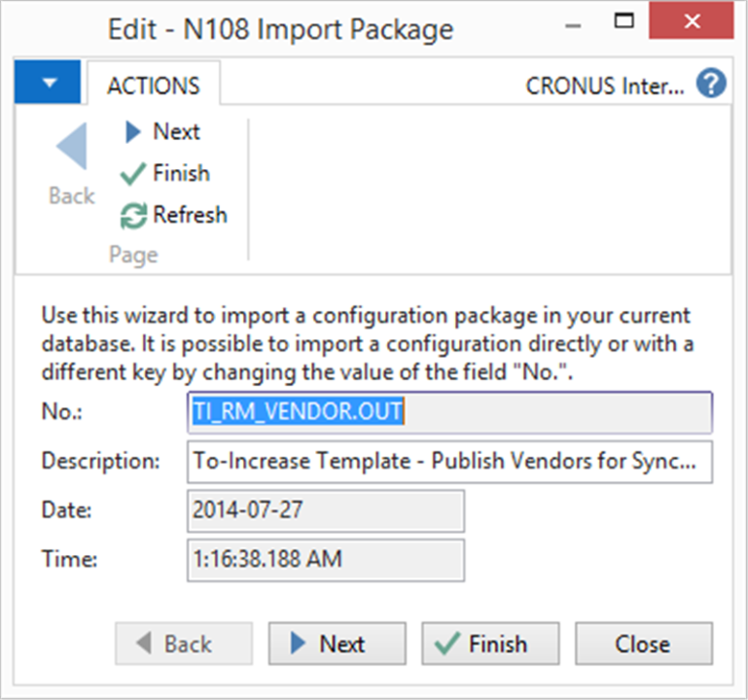This screenshot has height=700, width=748.
Task: Click into the Description text field
Action: click(x=449, y=462)
